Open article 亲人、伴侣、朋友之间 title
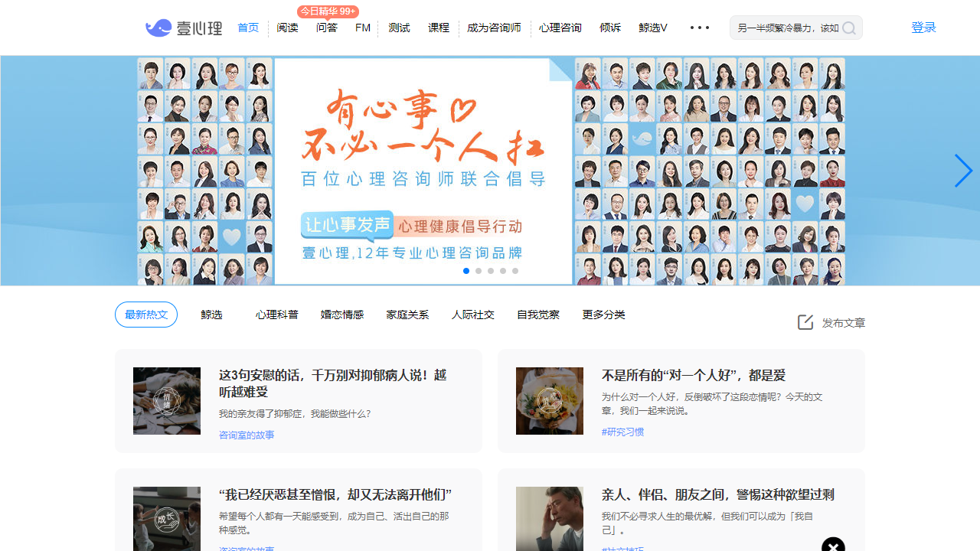Screen dimensions: 980x551 [x=717, y=494]
